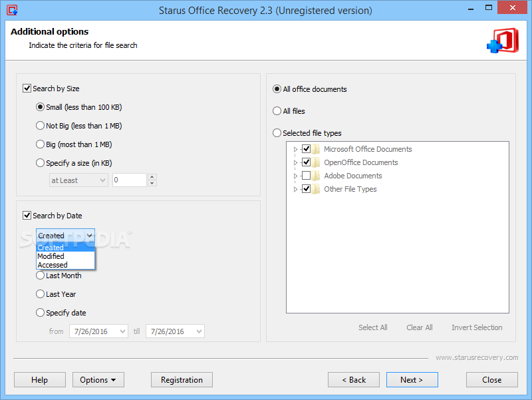Expand the Adobe Documents tree node
532x400 pixels.
295,176
